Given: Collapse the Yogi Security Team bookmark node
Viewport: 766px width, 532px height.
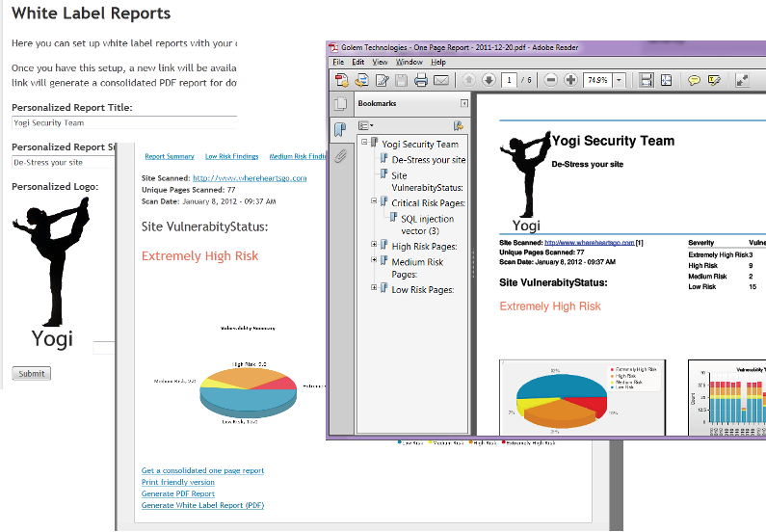Looking at the screenshot, I should [364, 142].
